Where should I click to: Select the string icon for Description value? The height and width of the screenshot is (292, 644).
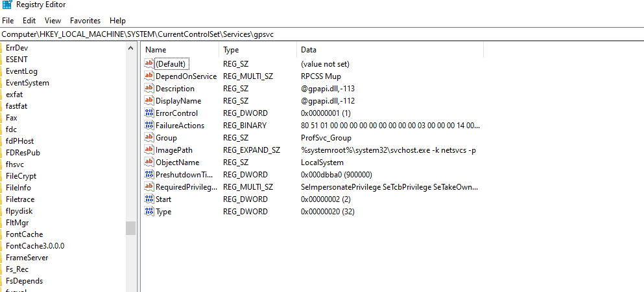click(x=149, y=88)
